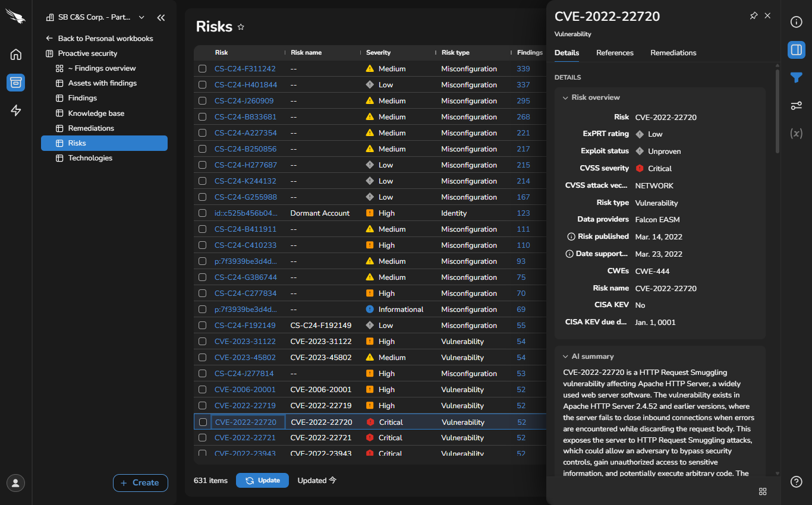
Task: Open the user profile avatar
Action: pos(16,482)
